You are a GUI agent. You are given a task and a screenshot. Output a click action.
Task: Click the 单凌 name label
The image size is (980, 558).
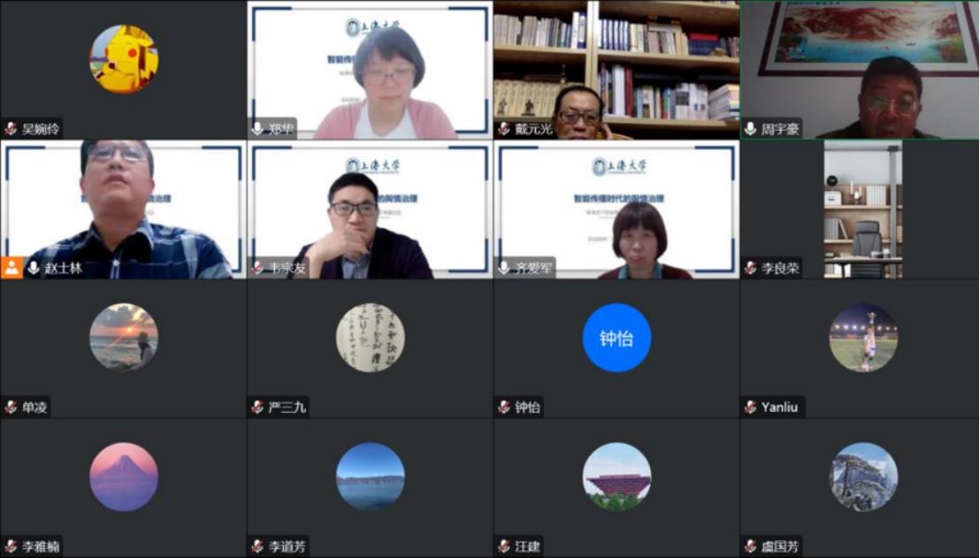tap(34, 408)
